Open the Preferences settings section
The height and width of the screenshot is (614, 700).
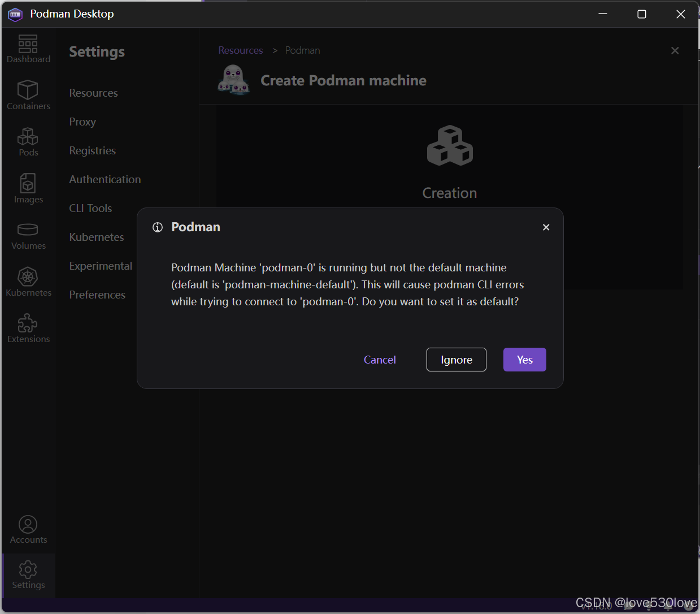(97, 295)
